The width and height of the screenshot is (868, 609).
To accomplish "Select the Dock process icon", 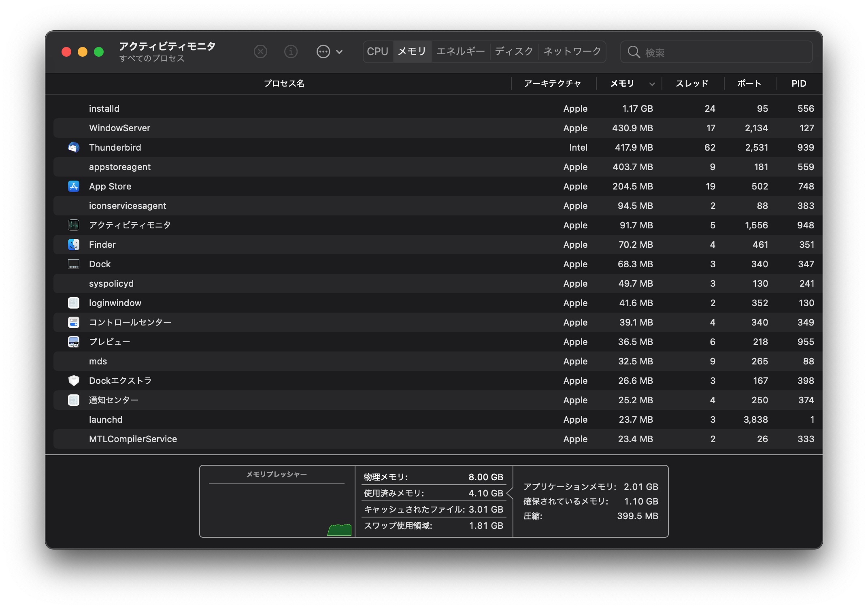I will point(74,264).
